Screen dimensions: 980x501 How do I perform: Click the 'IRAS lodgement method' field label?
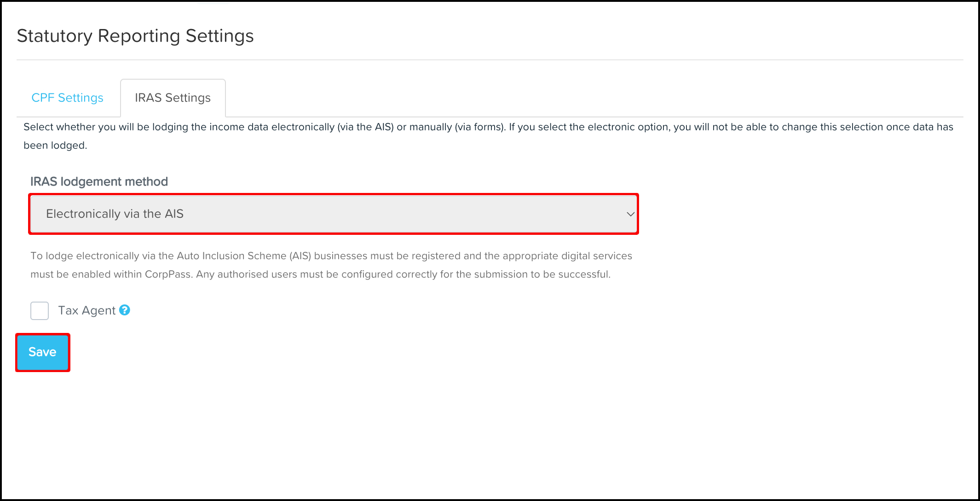pyautogui.click(x=99, y=182)
